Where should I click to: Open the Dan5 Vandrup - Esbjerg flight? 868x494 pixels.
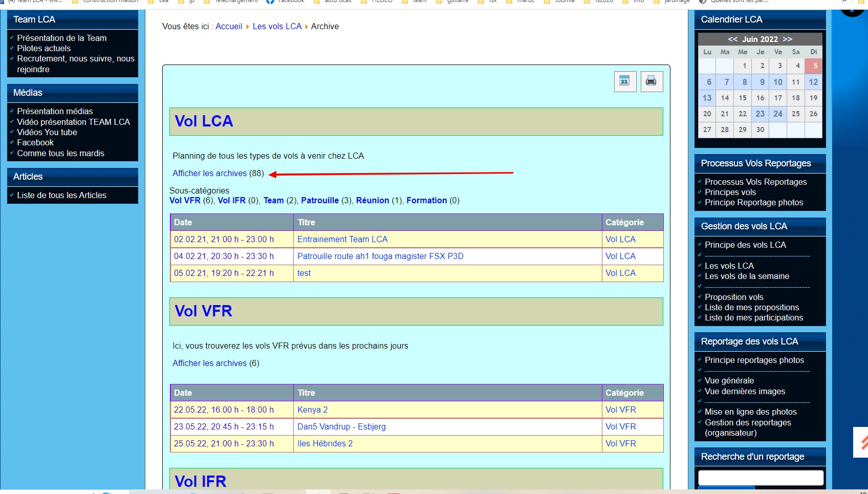[x=341, y=427]
